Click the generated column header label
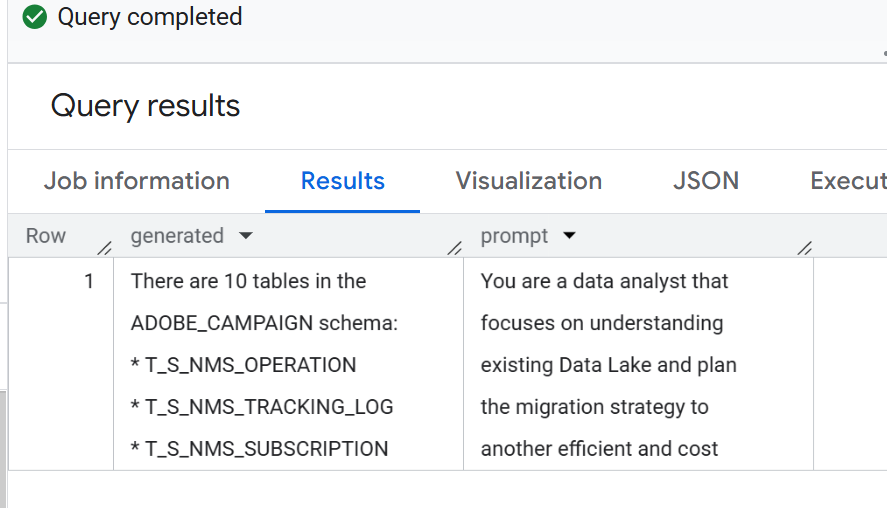The height and width of the screenshot is (508, 887). click(x=177, y=236)
